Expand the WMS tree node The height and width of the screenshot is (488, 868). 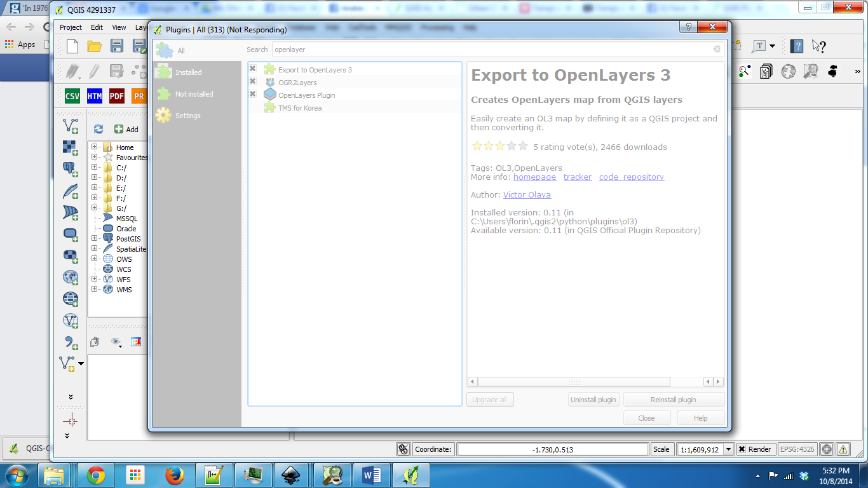coord(95,289)
